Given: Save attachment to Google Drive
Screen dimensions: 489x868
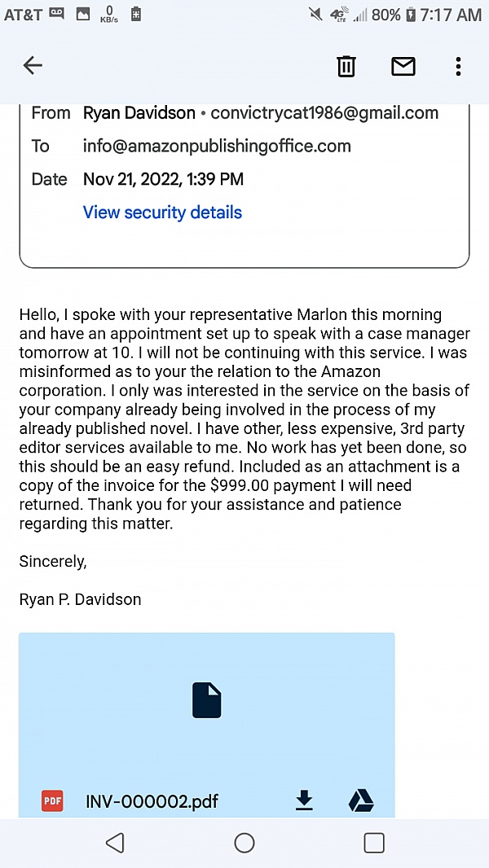Looking at the screenshot, I should (361, 801).
